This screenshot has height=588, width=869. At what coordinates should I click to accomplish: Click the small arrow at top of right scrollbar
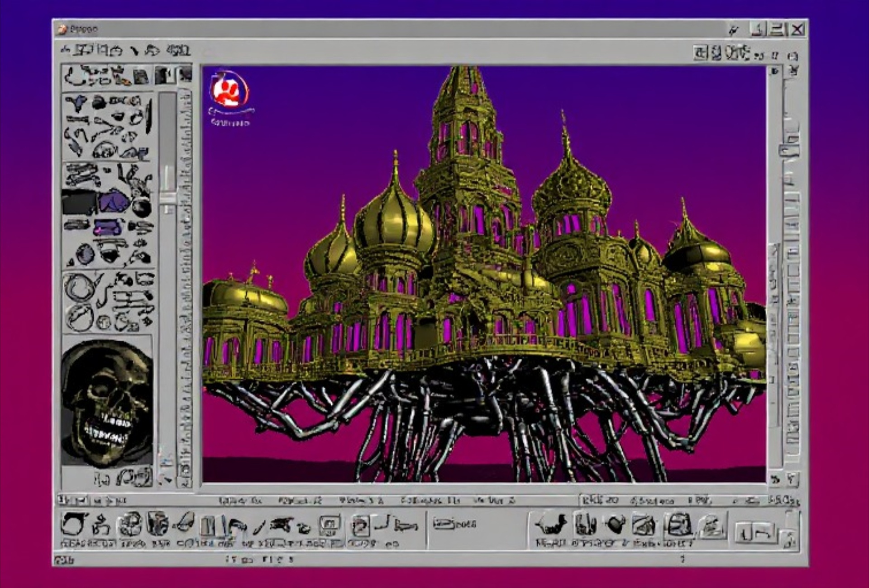774,71
